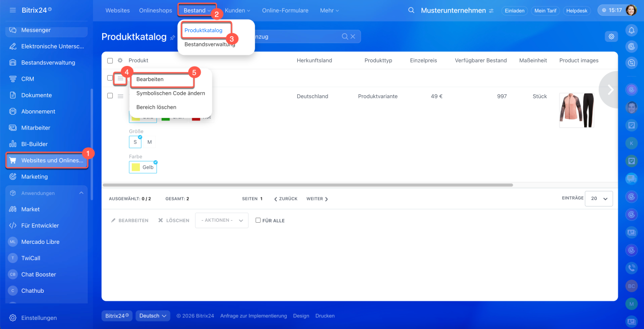Open Settings (Einstellungen) in left sidebar
Image resolution: width=644 pixels, height=329 pixels.
39,318
